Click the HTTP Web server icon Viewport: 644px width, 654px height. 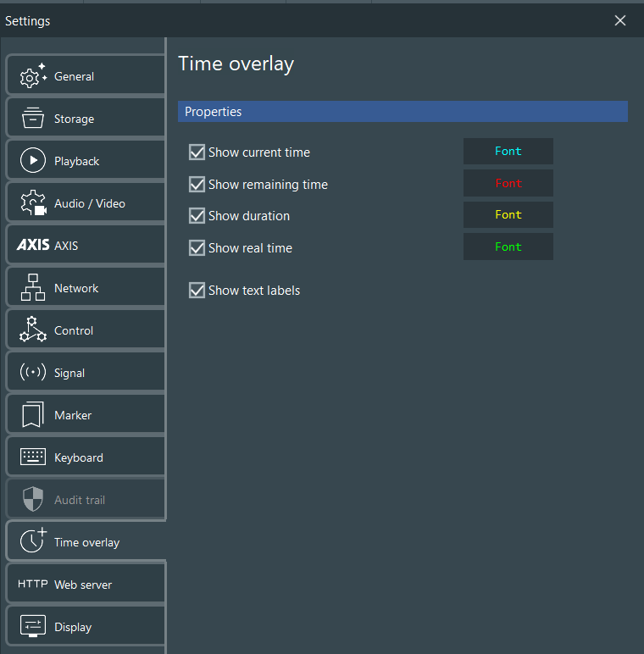33,584
